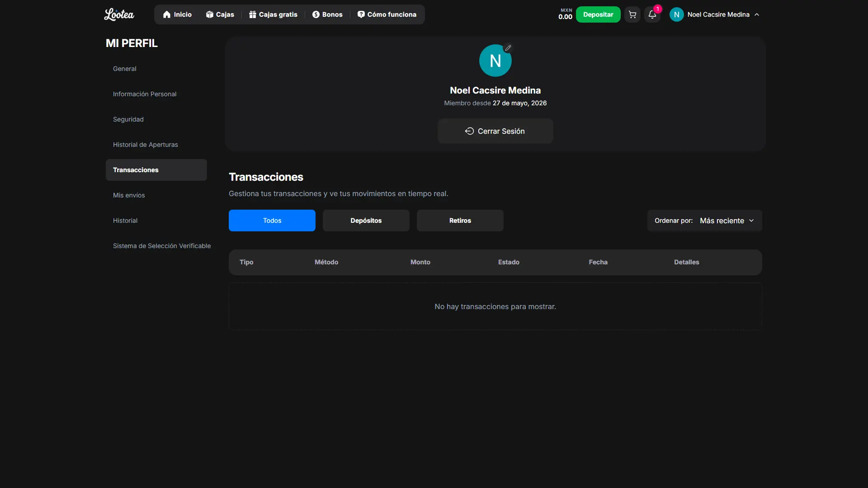Select Transacciones in profile sidebar

point(156,170)
